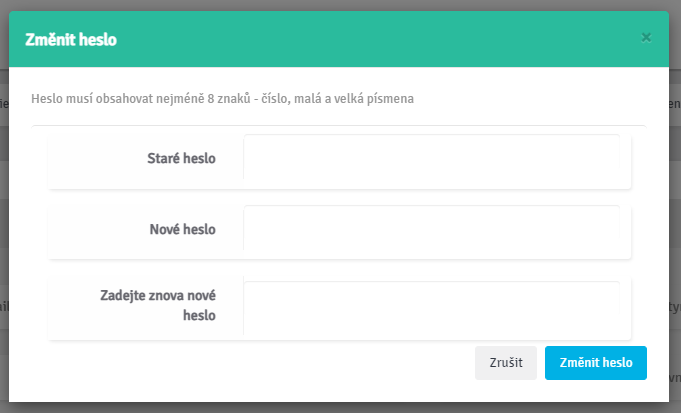Viewport: 681px width, 413px height.
Task: Cancel with the Zrušit button
Action: tap(506, 363)
